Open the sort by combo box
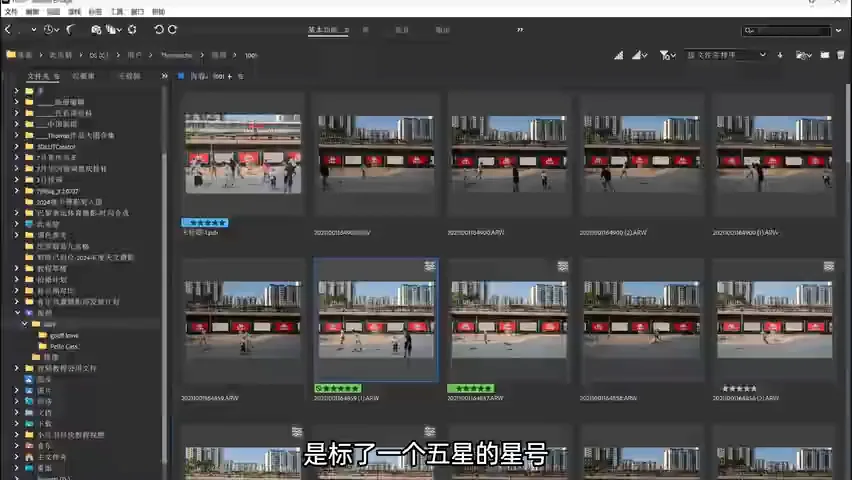Image resolution: width=852 pixels, height=480 pixels. (x=726, y=55)
